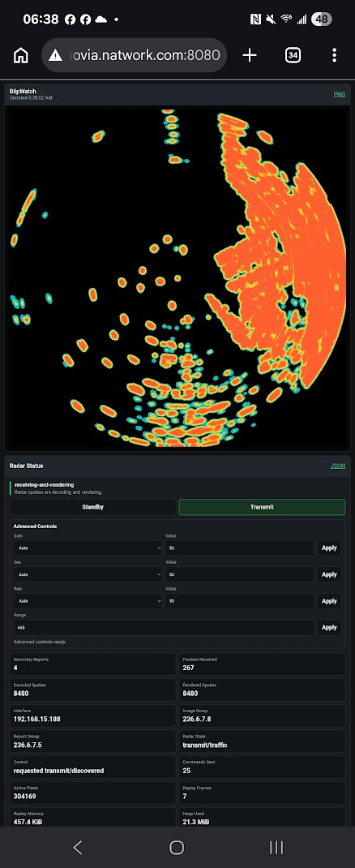The image size is (355, 868).
Task: Tap the NFC status bar icon
Action: click(x=255, y=19)
